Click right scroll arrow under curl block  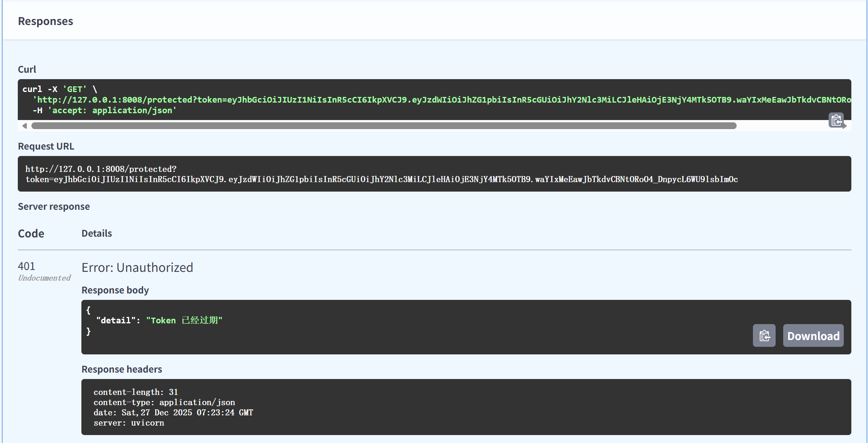pyautogui.click(x=845, y=126)
